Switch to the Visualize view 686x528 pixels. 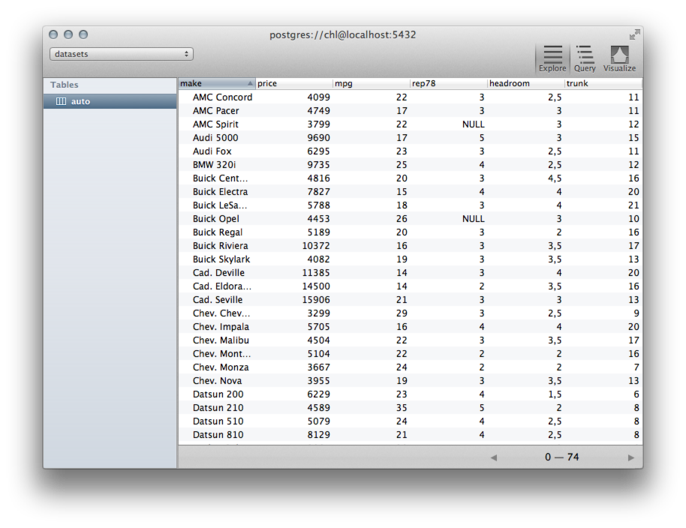click(x=619, y=58)
